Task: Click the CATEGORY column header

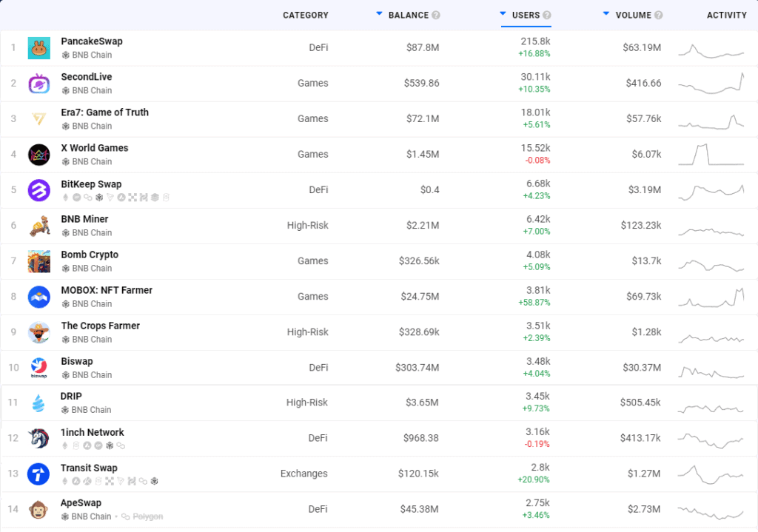Action: pos(306,15)
